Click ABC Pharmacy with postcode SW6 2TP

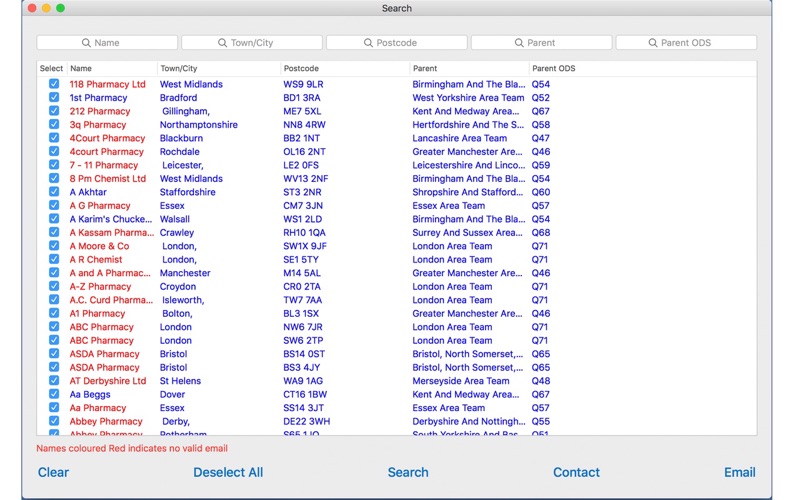pos(102,340)
